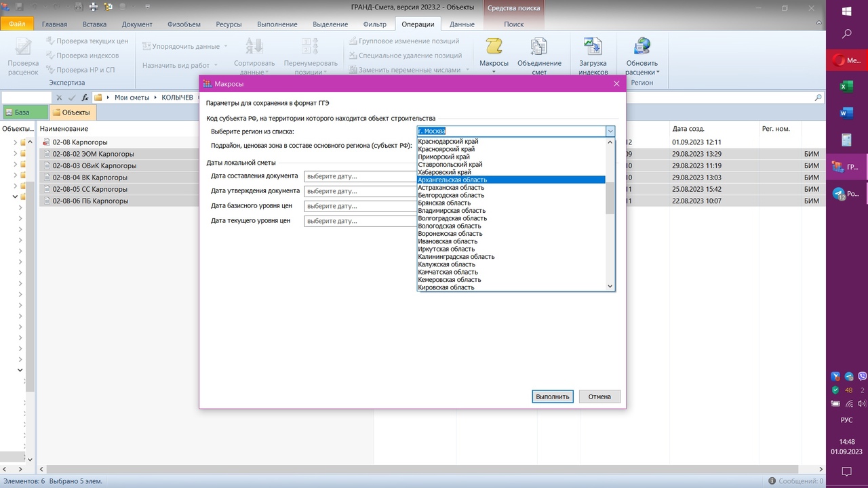
Task: Click the Обновить расценки icon
Action: coord(642,49)
